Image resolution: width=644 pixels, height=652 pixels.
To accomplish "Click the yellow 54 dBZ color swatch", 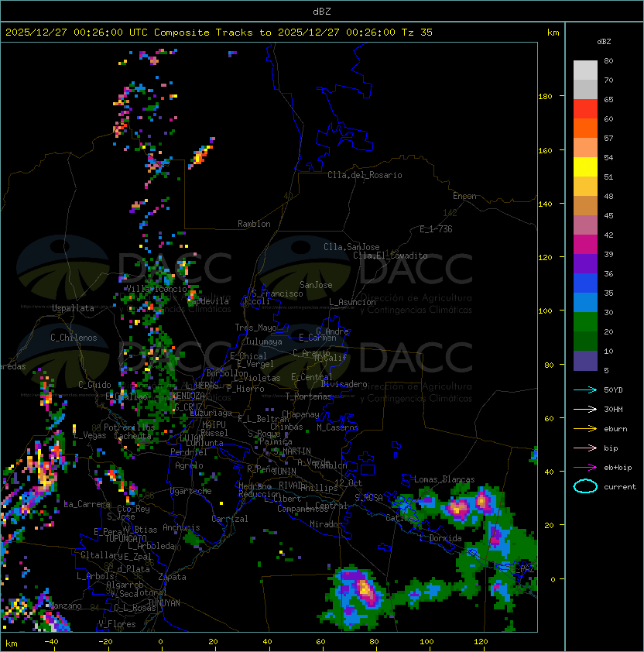I will point(585,167).
